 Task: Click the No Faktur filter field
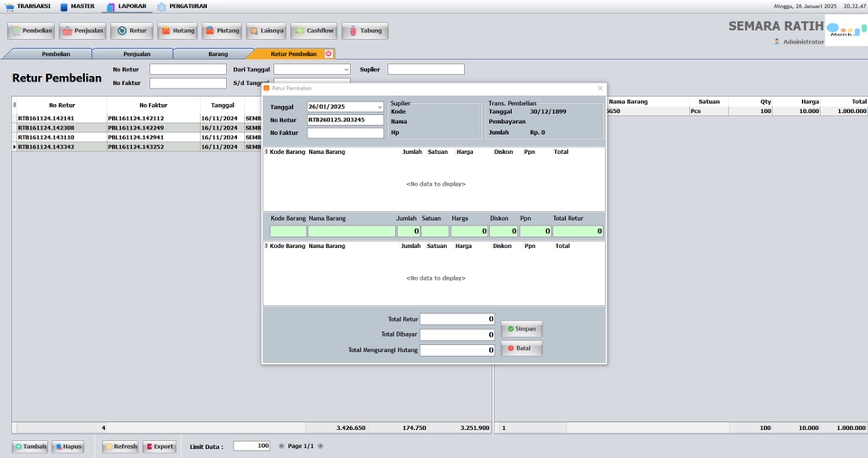pyautogui.click(x=188, y=82)
